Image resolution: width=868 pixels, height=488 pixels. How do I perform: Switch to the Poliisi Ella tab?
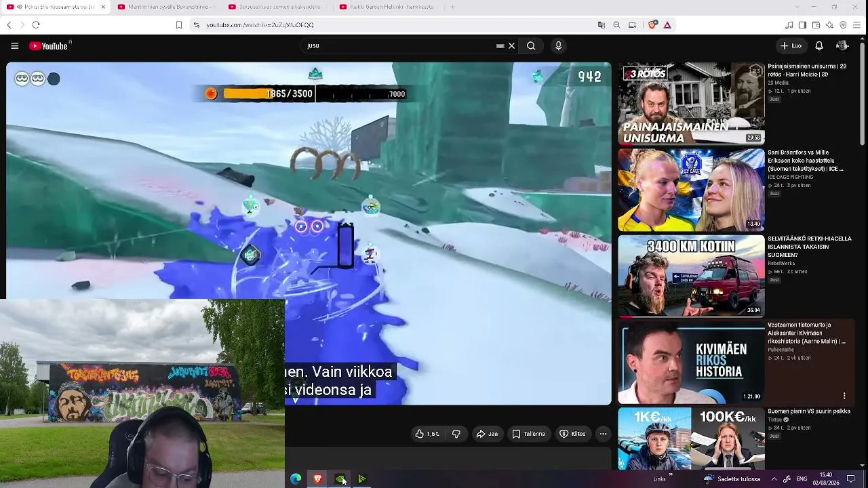pos(56,7)
